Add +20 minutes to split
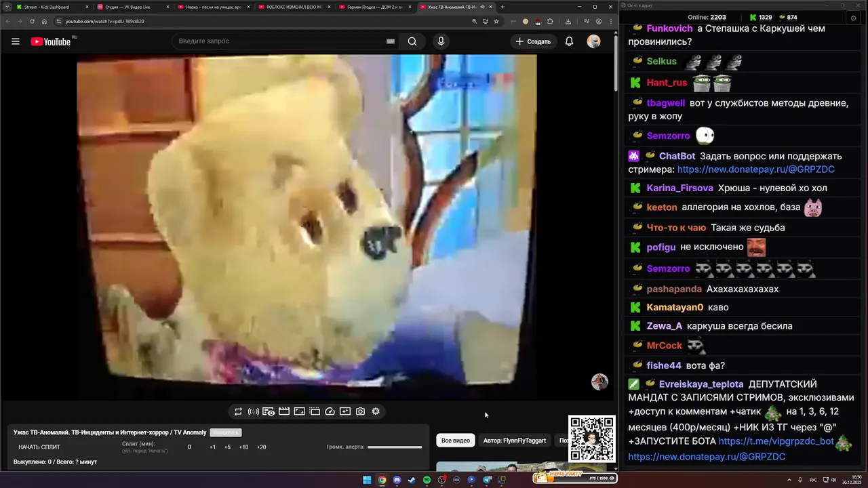 pos(261,447)
